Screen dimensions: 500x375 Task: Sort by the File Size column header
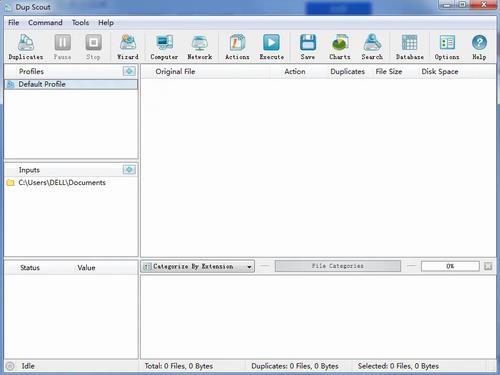[x=389, y=71]
